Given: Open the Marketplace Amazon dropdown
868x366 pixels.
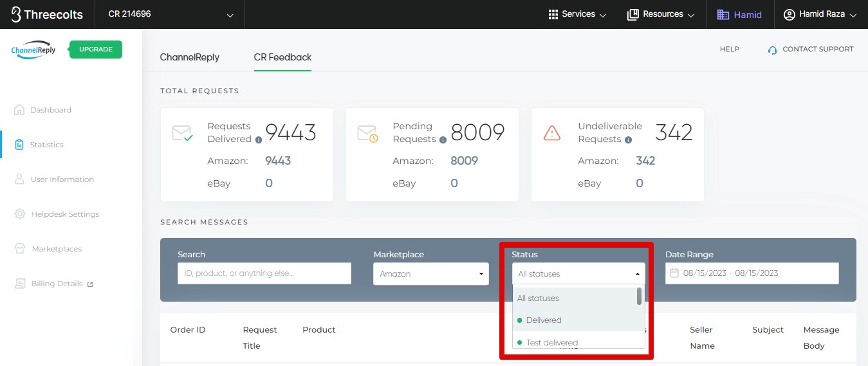Looking at the screenshot, I should 430,274.
